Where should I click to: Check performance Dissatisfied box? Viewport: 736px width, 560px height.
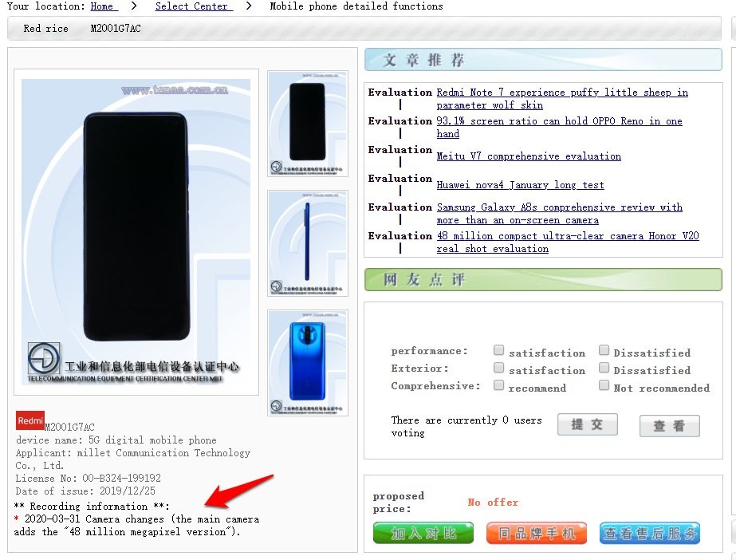click(604, 350)
